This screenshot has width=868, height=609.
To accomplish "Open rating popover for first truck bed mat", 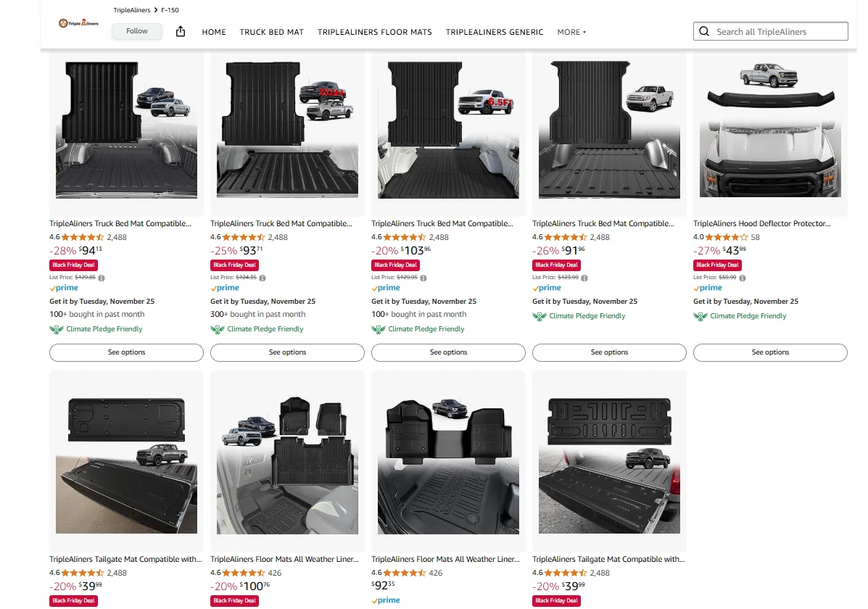I will click(x=83, y=237).
